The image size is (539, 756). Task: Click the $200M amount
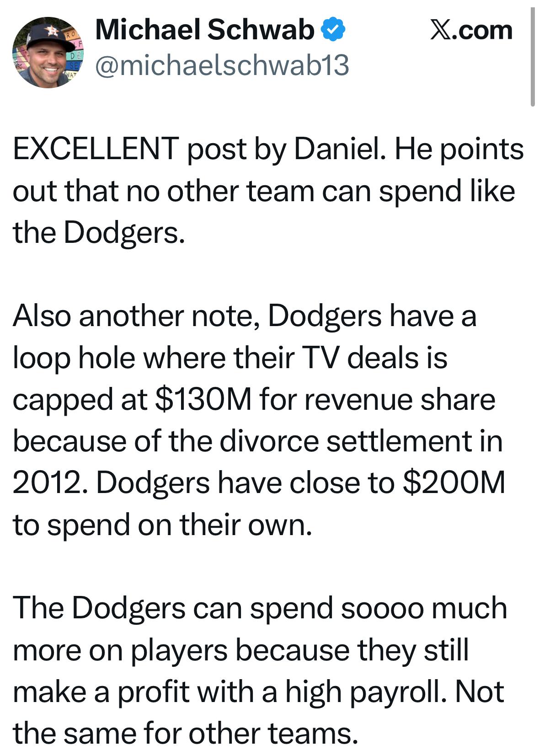coord(454,483)
